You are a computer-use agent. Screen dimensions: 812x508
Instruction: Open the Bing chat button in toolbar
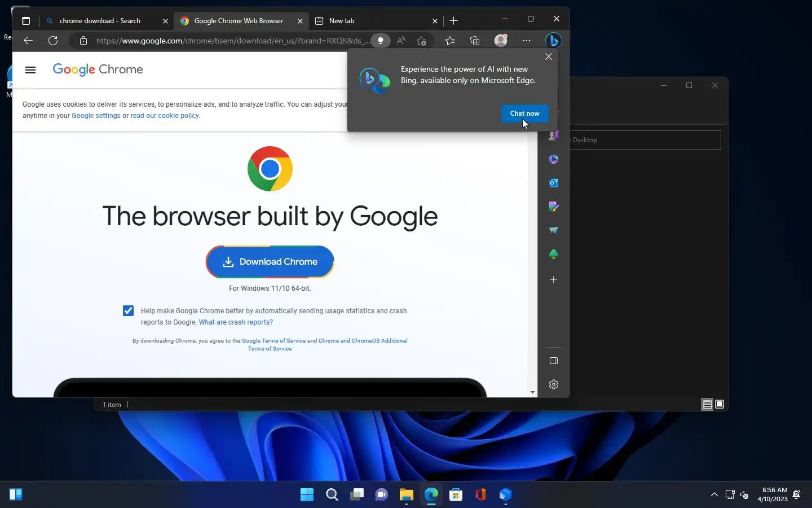(554, 41)
